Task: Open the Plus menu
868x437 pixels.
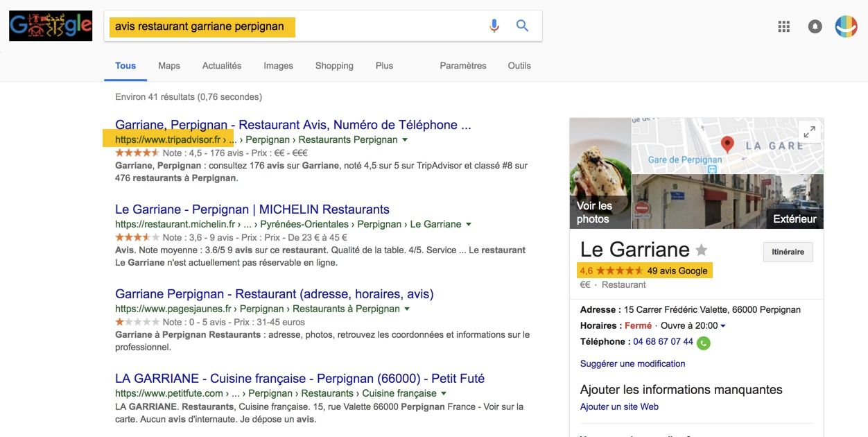Action: pyautogui.click(x=384, y=66)
